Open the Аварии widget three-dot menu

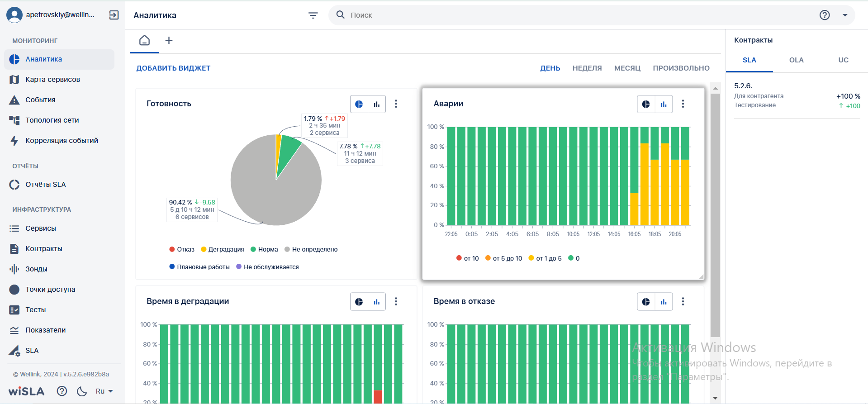coord(683,104)
